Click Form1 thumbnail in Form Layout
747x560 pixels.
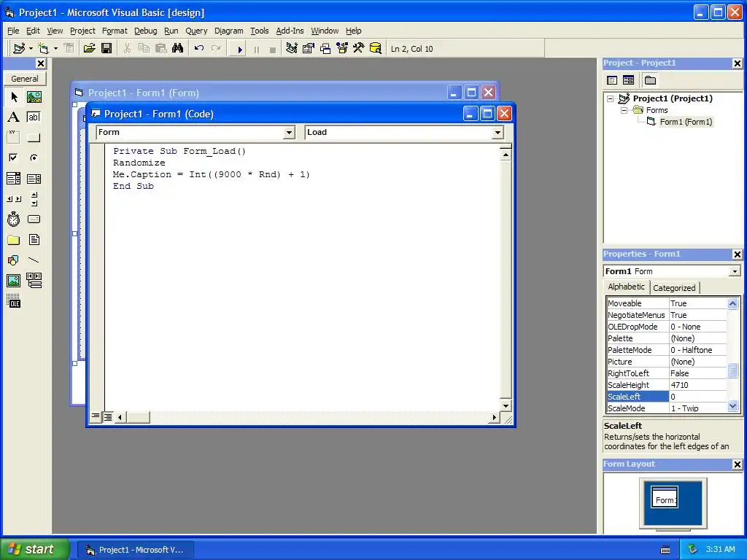pos(665,497)
